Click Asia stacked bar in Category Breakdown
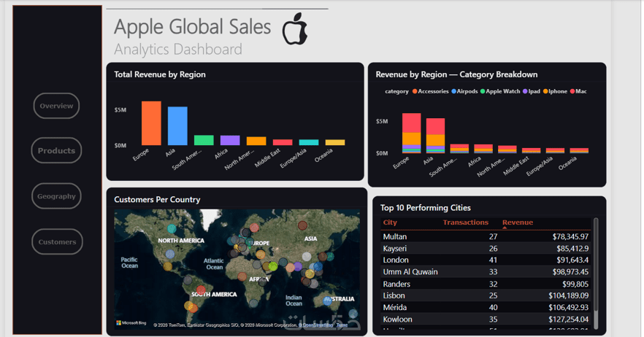644x337 pixels. tap(435, 136)
